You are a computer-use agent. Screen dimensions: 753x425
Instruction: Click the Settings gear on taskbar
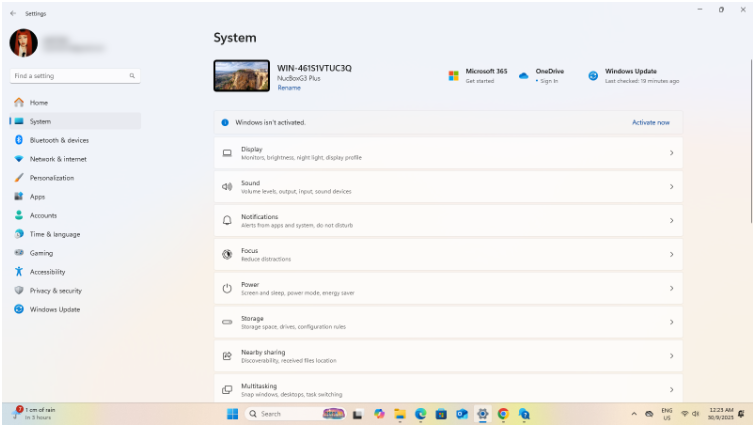pos(483,414)
